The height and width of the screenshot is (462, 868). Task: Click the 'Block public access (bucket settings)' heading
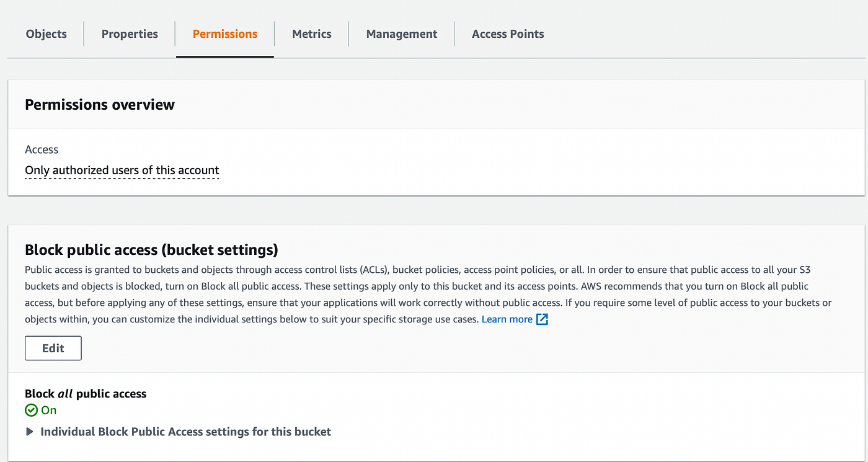[151, 250]
